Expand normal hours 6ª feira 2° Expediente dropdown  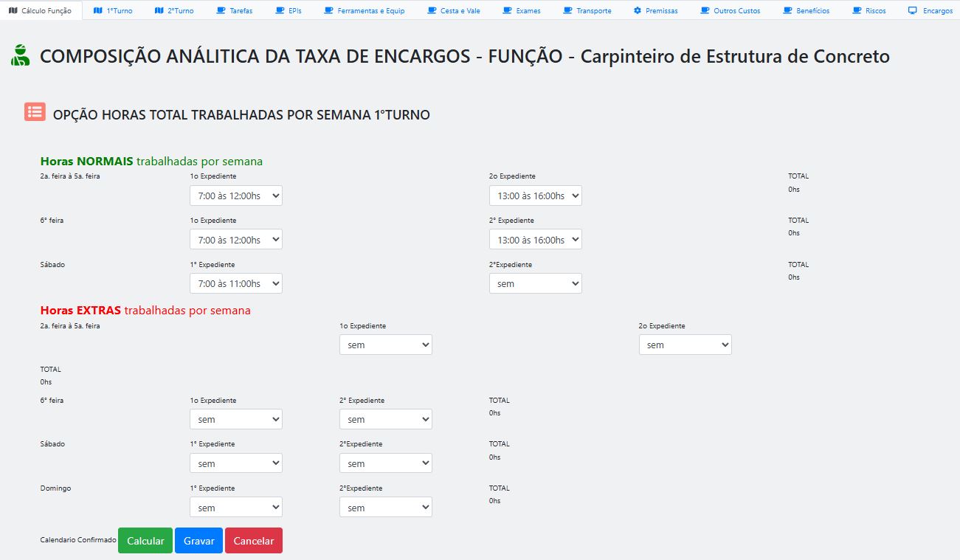click(535, 240)
